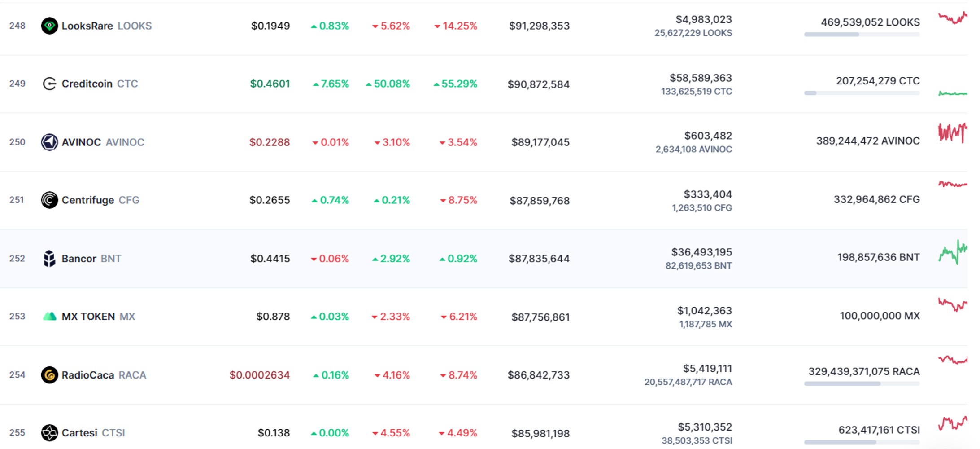980x449 pixels.
Task: Open the Bancor 7-day sparkline chart
Action: 953,252
